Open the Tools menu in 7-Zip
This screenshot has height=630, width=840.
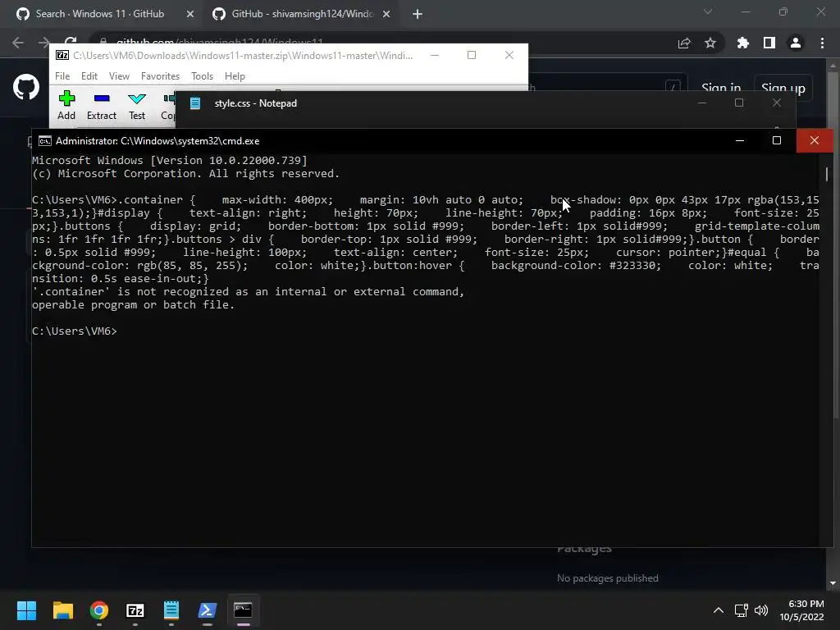pyautogui.click(x=202, y=76)
